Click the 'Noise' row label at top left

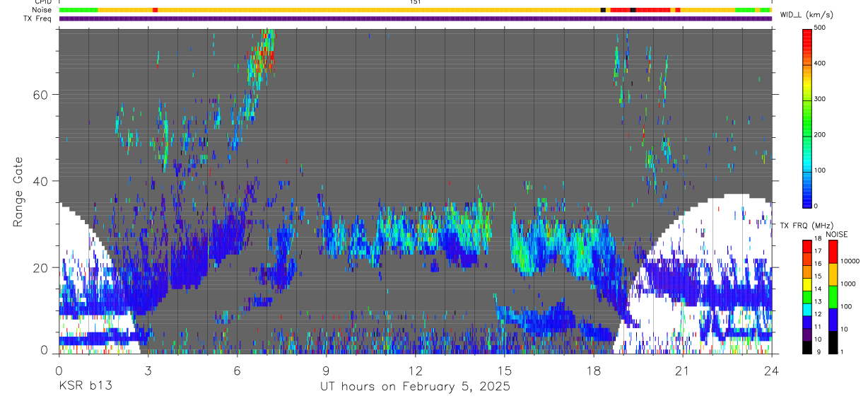pos(43,10)
